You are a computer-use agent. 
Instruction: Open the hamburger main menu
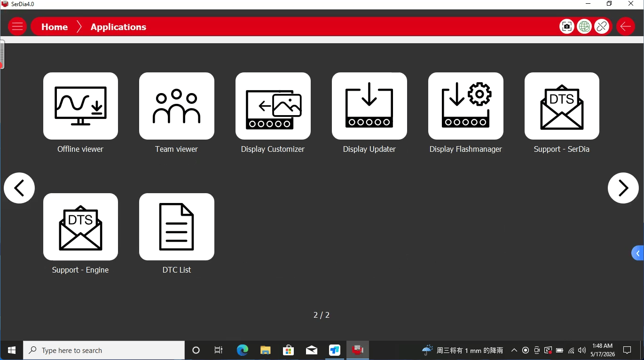pyautogui.click(x=17, y=26)
